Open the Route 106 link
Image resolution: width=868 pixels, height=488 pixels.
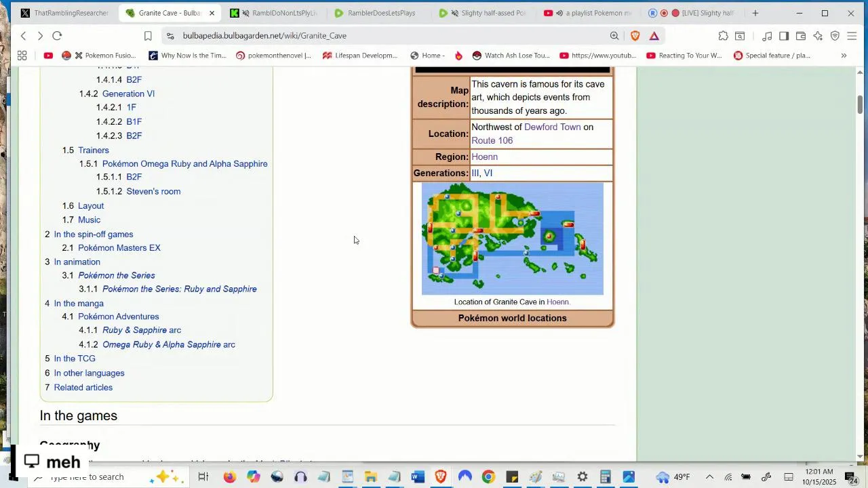pos(492,140)
